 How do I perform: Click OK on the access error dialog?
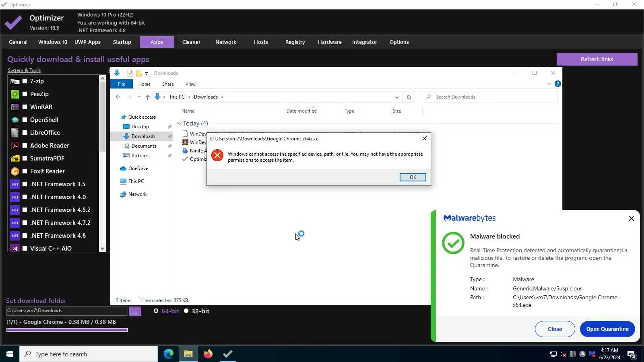[x=413, y=177]
